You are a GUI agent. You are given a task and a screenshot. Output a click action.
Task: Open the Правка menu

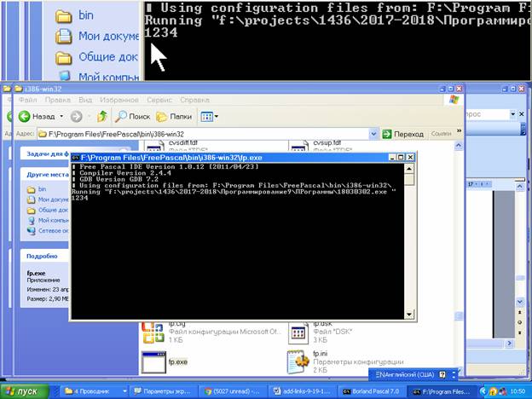[58, 100]
